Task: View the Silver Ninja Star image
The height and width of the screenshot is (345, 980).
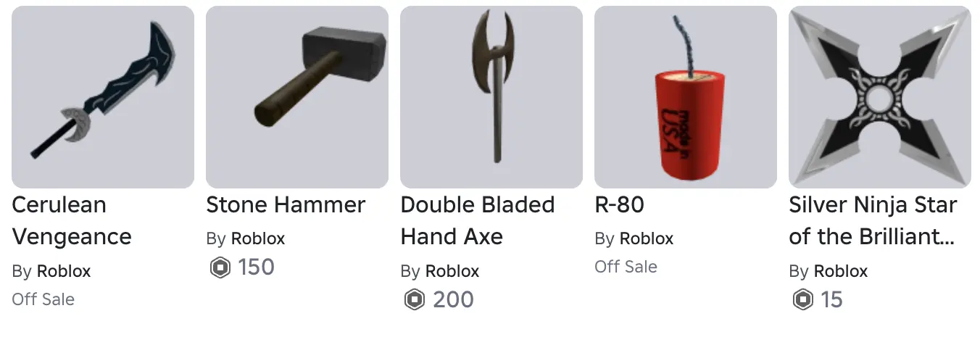Action: pyautogui.click(x=880, y=97)
